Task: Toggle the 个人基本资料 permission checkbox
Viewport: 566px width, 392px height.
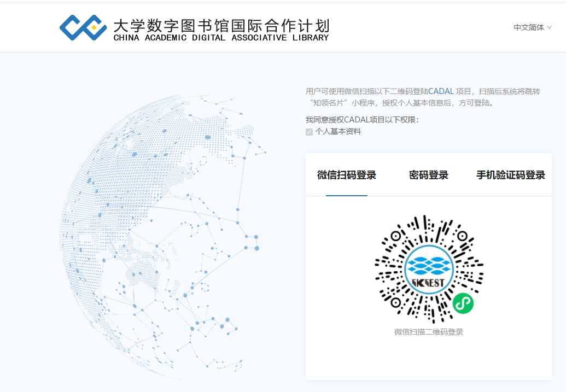Action: pyautogui.click(x=309, y=132)
